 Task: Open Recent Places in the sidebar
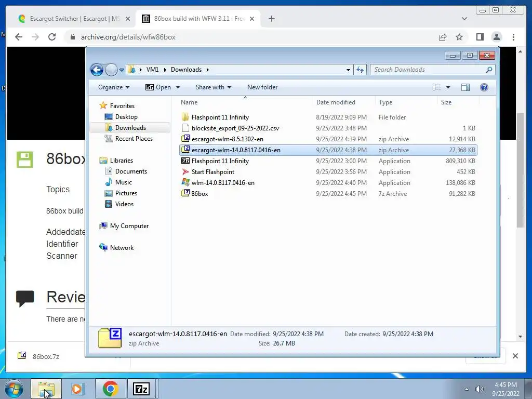(x=129, y=138)
